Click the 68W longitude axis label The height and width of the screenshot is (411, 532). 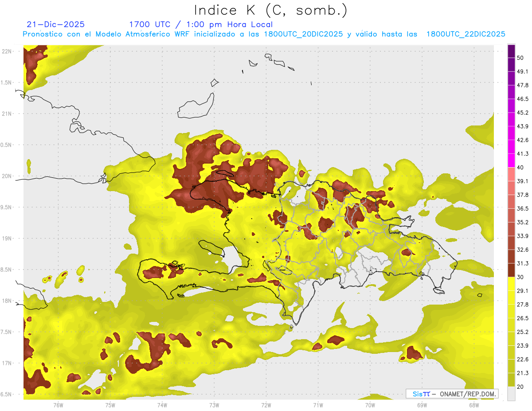[x=473, y=405]
